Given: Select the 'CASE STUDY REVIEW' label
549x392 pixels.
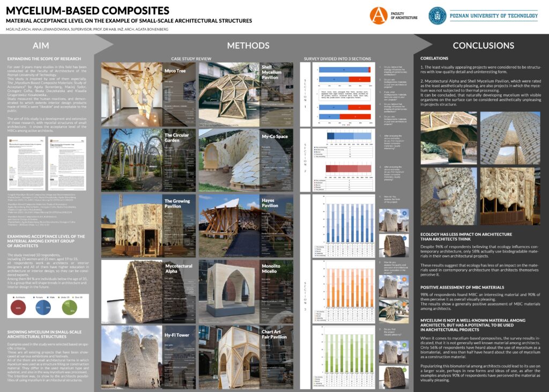Looking at the screenshot, I should tap(191, 59).
